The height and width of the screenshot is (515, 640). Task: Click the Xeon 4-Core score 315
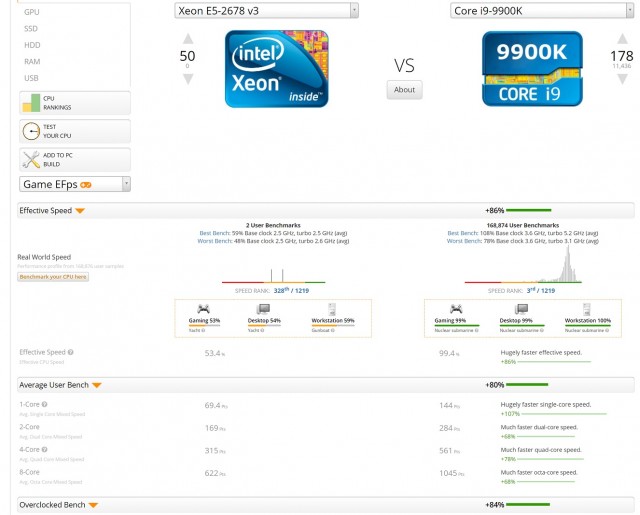215,451
